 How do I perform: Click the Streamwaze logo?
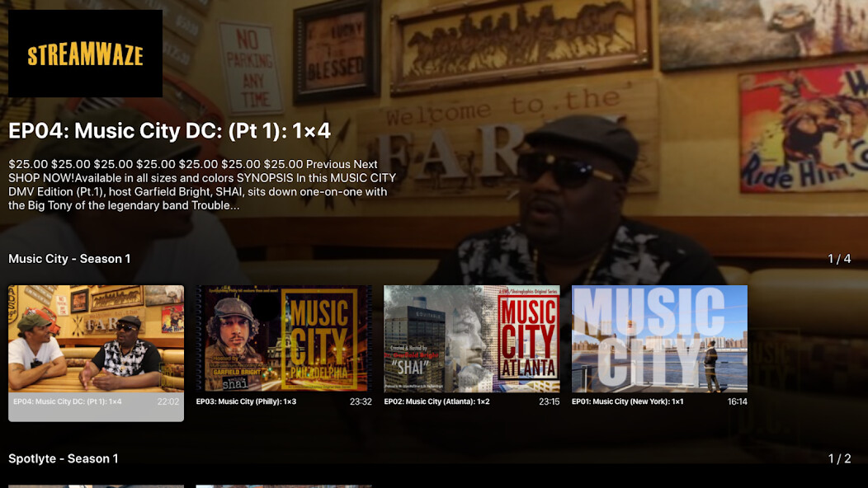point(85,54)
